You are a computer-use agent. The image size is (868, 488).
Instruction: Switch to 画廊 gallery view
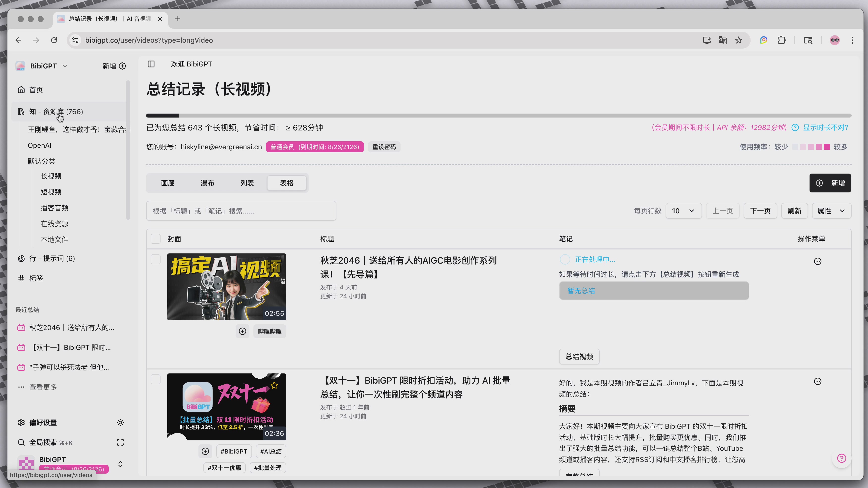click(x=168, y=183)
